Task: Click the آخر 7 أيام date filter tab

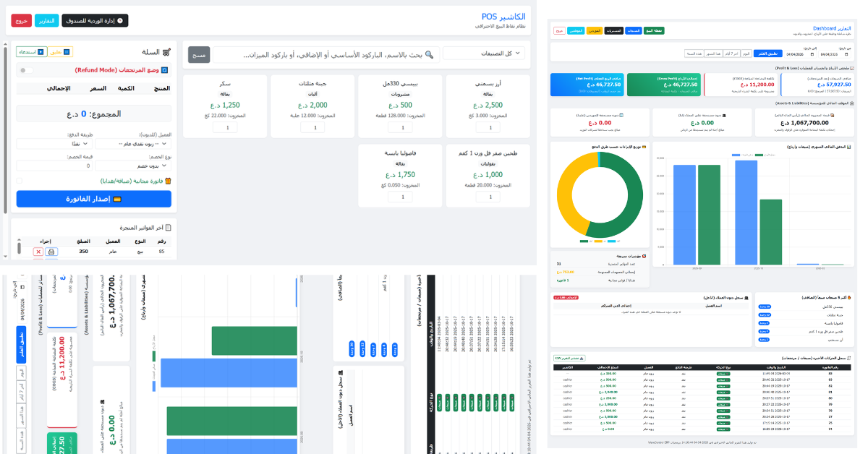Action: coord(733,53)
